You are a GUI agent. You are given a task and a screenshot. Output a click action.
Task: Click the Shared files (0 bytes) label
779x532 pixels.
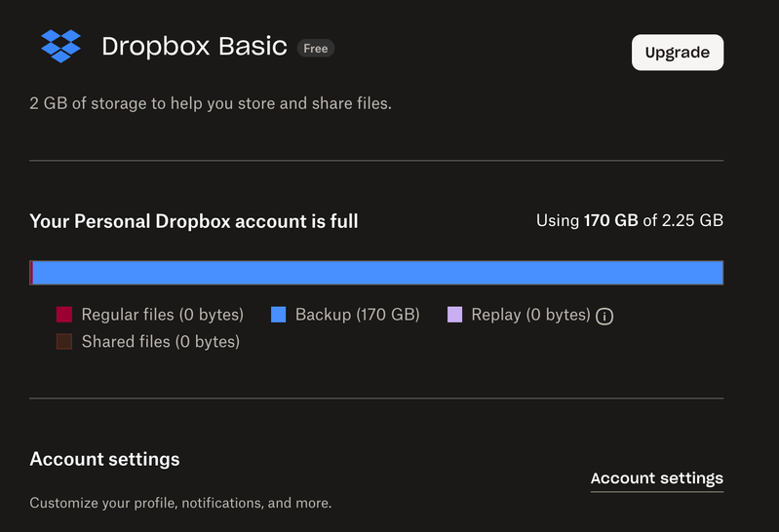(x=161, y=342)
